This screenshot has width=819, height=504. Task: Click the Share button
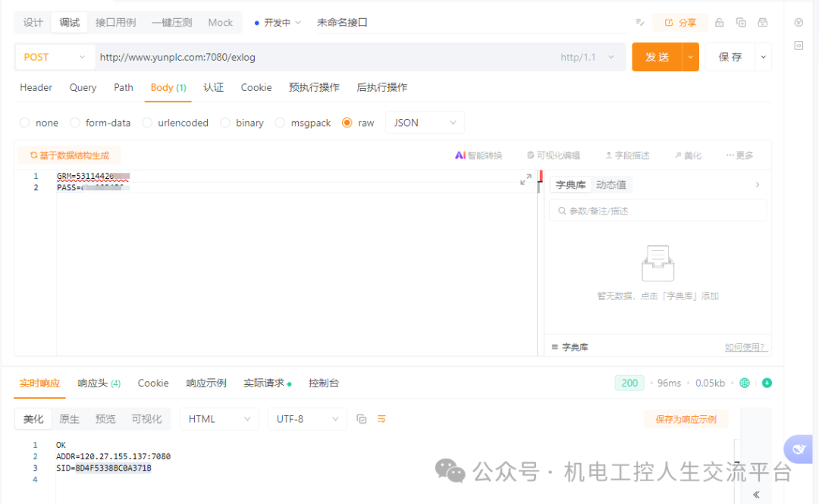point(680,23)
